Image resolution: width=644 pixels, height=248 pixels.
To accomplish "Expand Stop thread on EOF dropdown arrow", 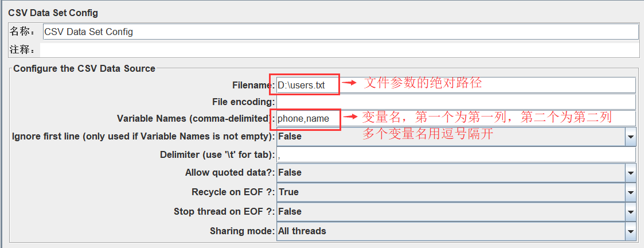I will (x=630, y=212).
